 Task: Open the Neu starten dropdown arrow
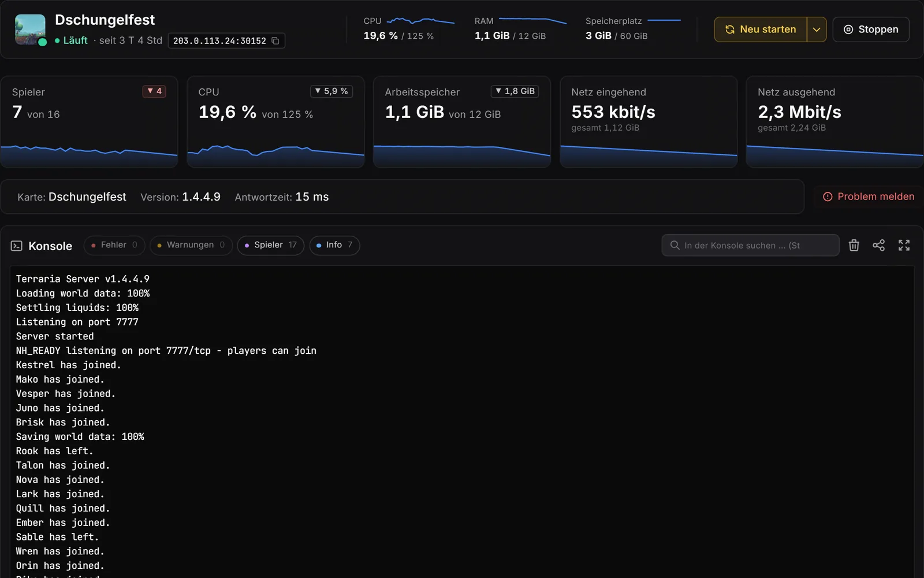[x=817, y=29]
